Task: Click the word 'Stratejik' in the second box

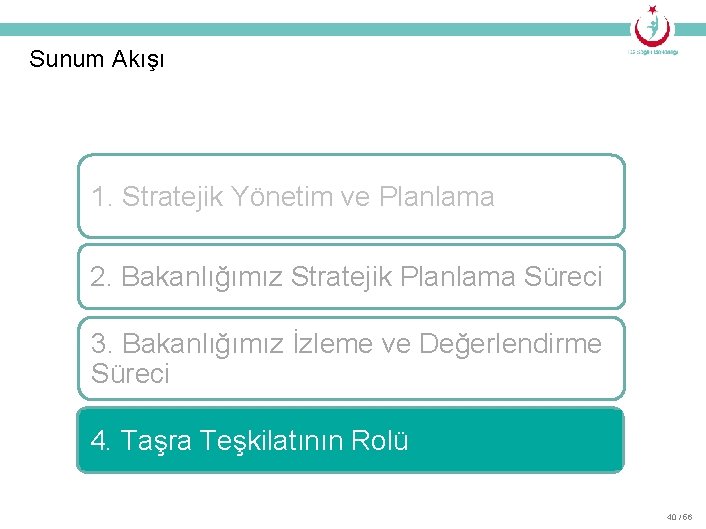Action: pyautogui.click(x=342, y=277)
